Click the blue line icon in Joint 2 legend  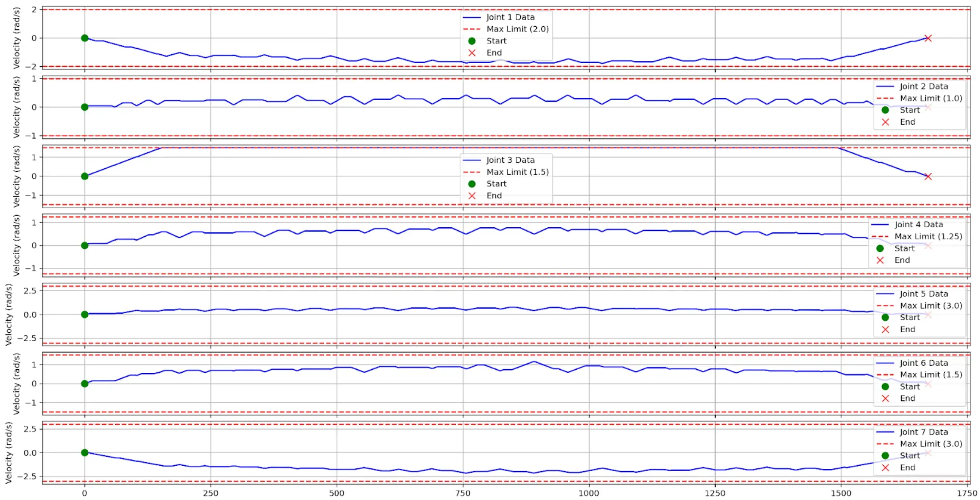pyautogui.click(x=886, y=87)
